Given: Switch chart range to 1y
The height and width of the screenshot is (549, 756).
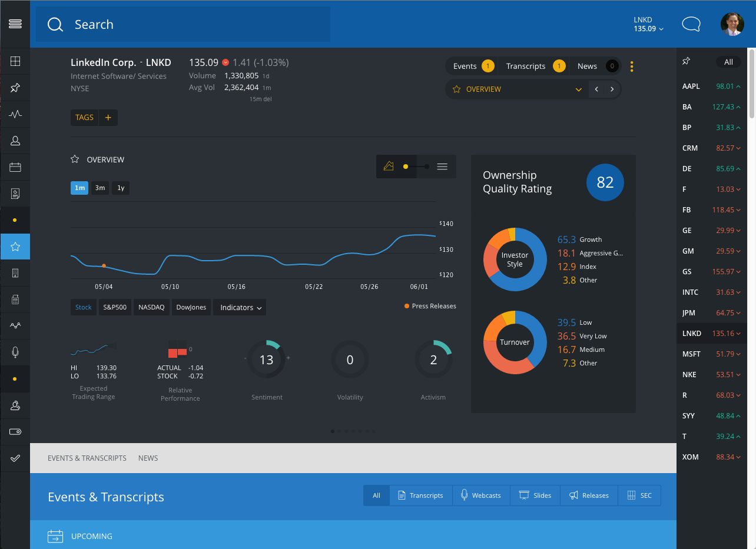Looking at the screenshot, I should (121, 188).
